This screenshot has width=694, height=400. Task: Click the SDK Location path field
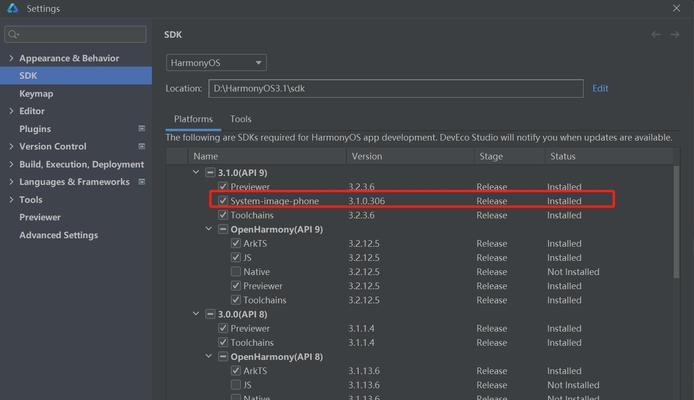[x=396, y=88]
